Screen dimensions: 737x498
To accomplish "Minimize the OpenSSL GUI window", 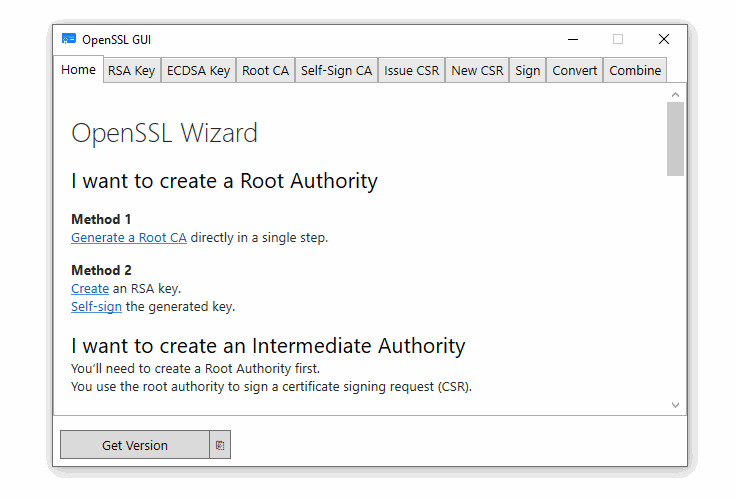I will [573, 39].
